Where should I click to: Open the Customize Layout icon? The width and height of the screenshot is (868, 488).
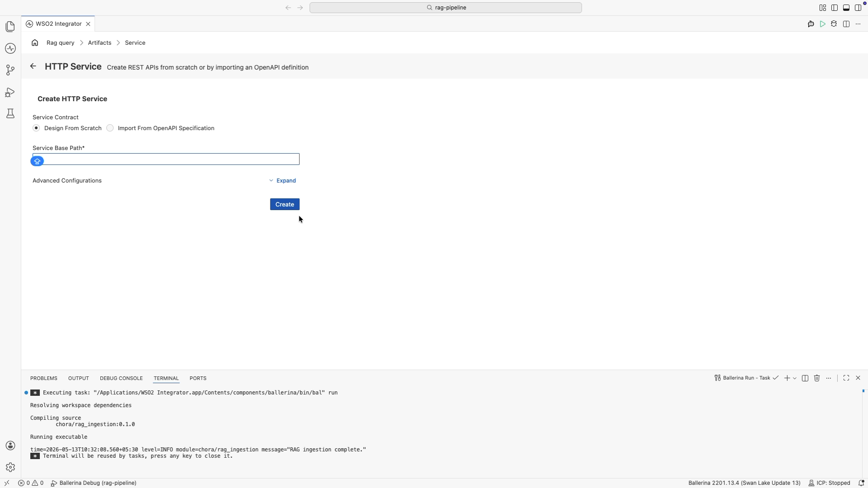click(823, 8)
